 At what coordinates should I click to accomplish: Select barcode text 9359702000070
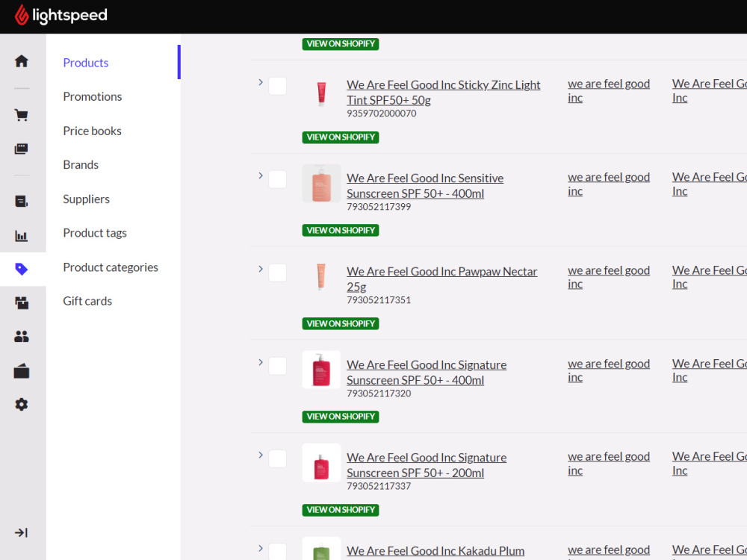[x=382, y=113]
